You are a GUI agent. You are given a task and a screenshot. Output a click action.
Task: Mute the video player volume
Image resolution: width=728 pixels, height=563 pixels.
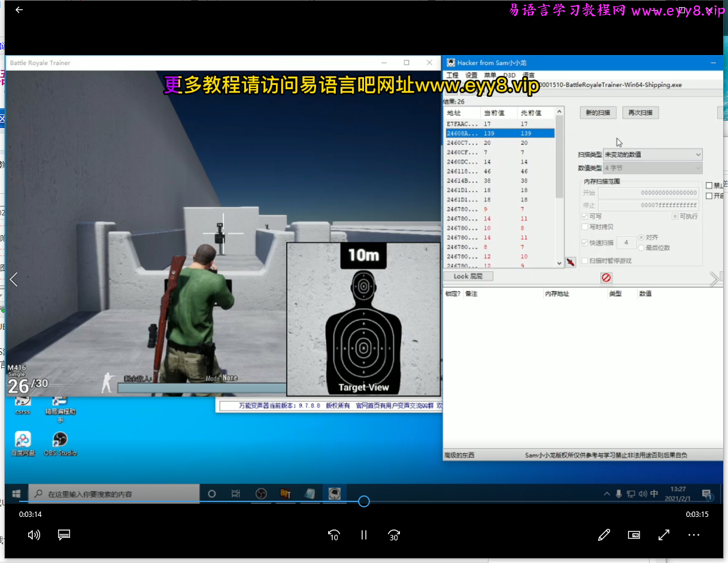point(34,535)
